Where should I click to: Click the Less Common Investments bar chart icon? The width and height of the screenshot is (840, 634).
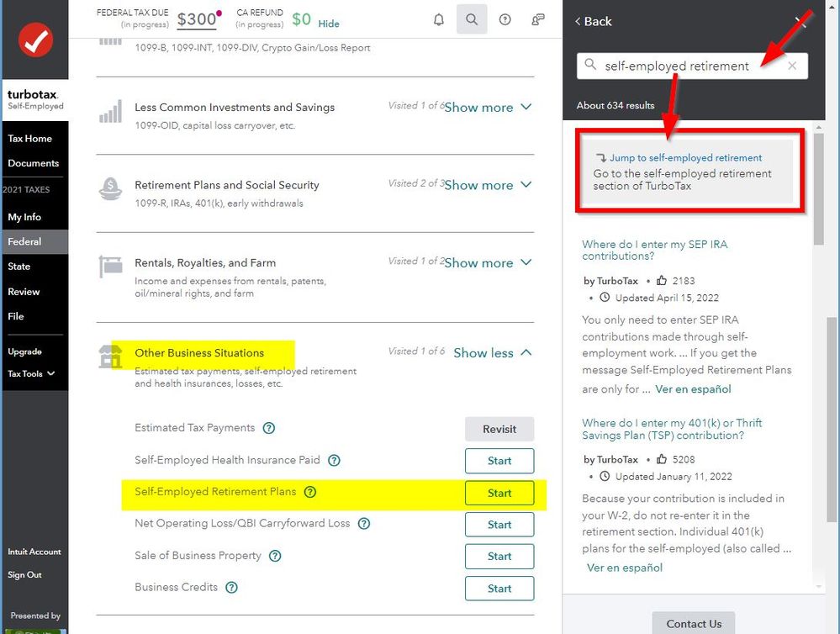(110, 112)
